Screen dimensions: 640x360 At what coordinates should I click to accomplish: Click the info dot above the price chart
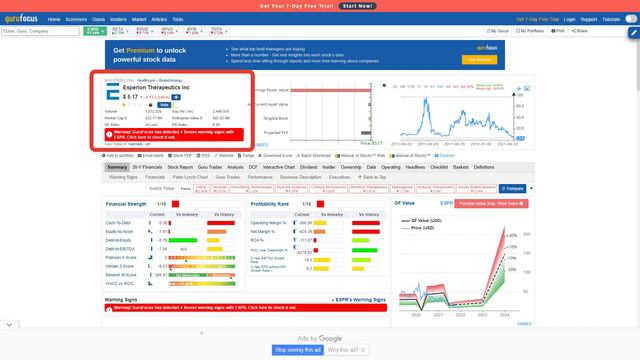[x=384, y=86]
